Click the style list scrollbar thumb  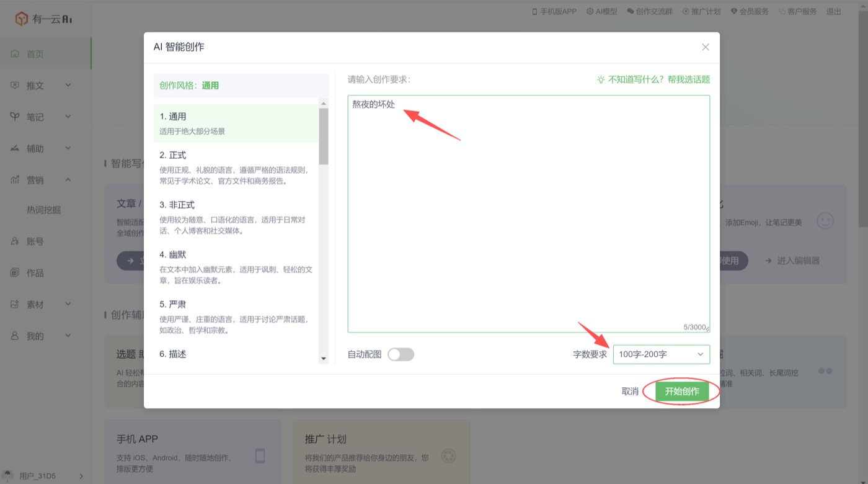(323, 137)
